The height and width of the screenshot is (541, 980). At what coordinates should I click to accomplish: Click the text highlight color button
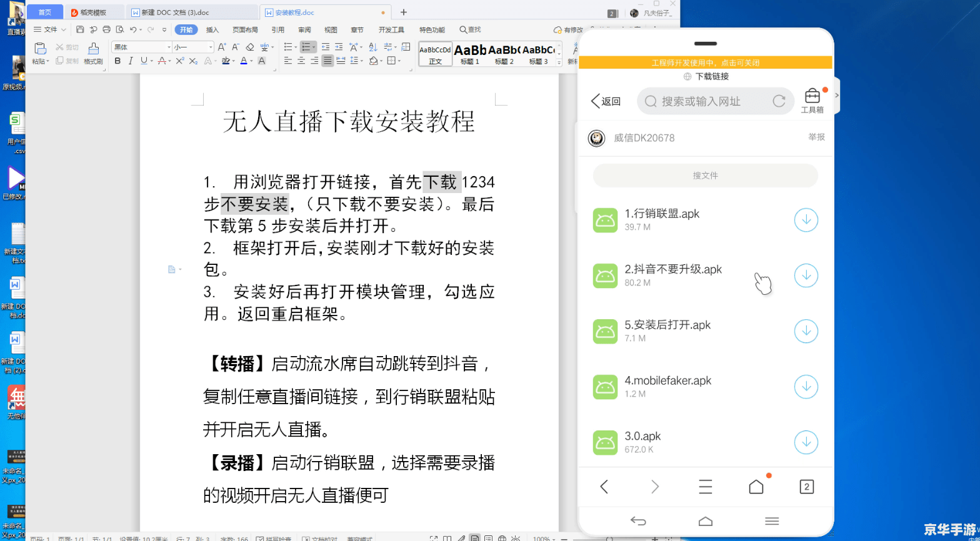[226, 61]
